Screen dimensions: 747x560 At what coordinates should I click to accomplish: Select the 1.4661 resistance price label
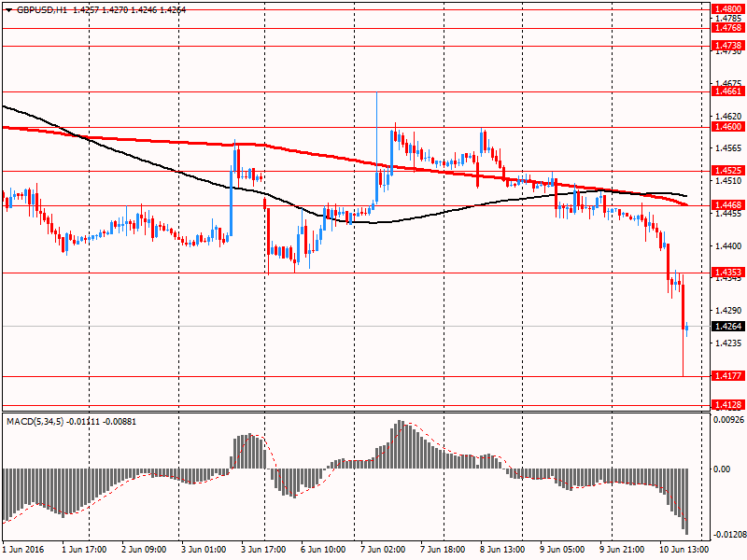[727, 91]
